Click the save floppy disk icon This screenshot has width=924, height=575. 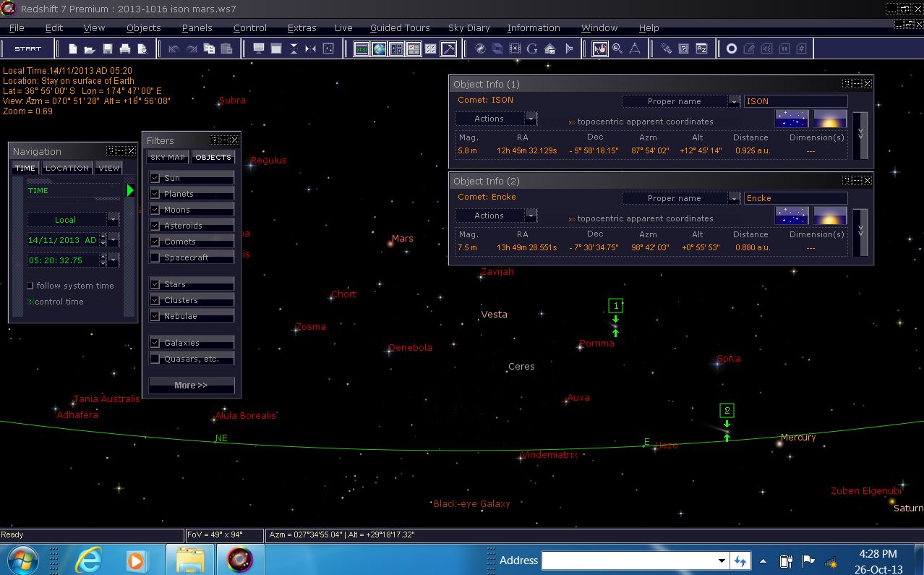tap(108, 49)
